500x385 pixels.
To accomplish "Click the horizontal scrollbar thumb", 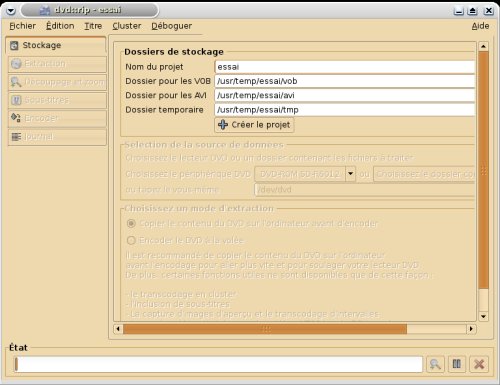I will pyautogui.click(x=265, y=329).
